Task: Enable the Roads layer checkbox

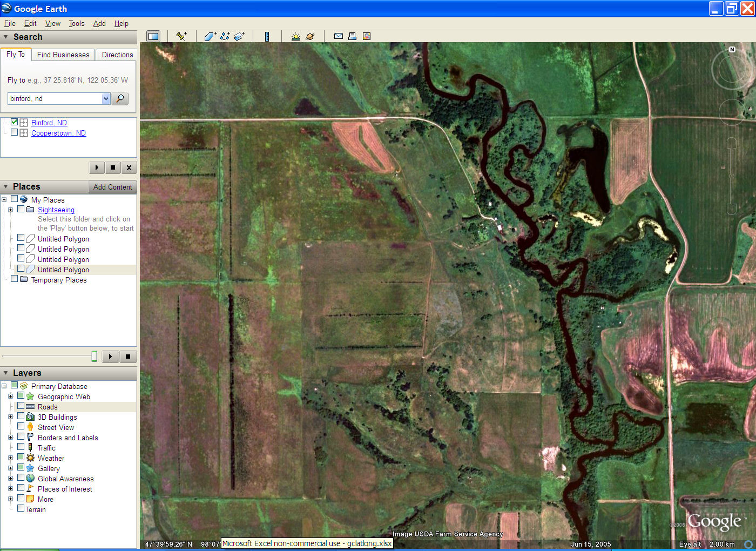Action: [21, 406]
